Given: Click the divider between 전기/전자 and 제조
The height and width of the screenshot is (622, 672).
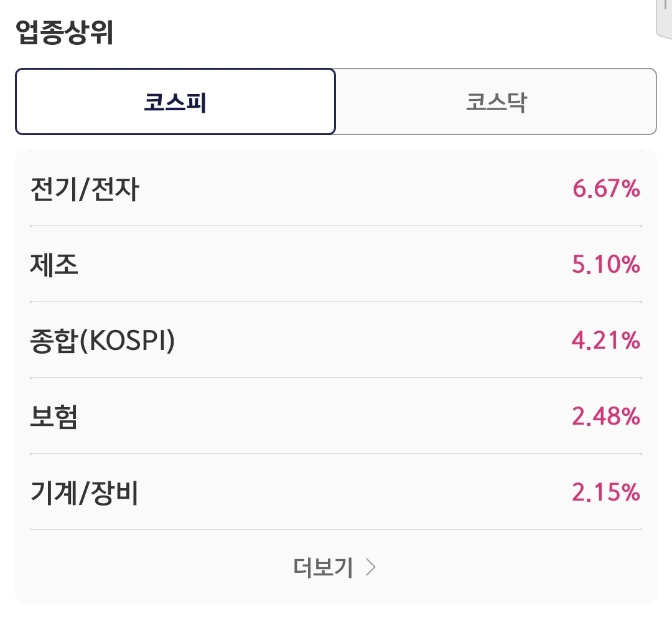Looking at the screenshot, I should [x=336, y=225].
